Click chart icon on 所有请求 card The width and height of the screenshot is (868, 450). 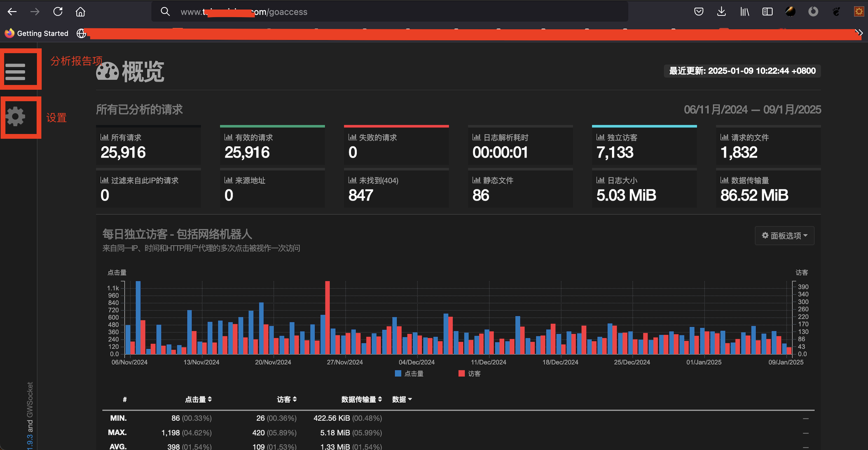104,137
